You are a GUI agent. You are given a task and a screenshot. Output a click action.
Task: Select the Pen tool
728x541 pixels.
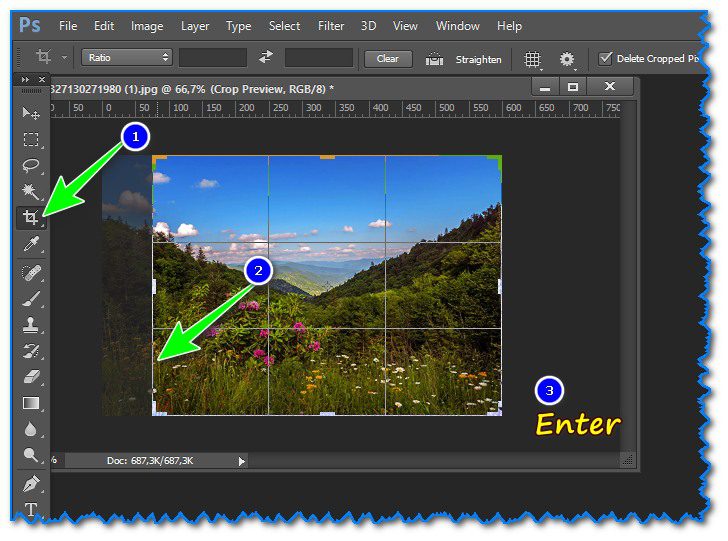tap(31, 483)
